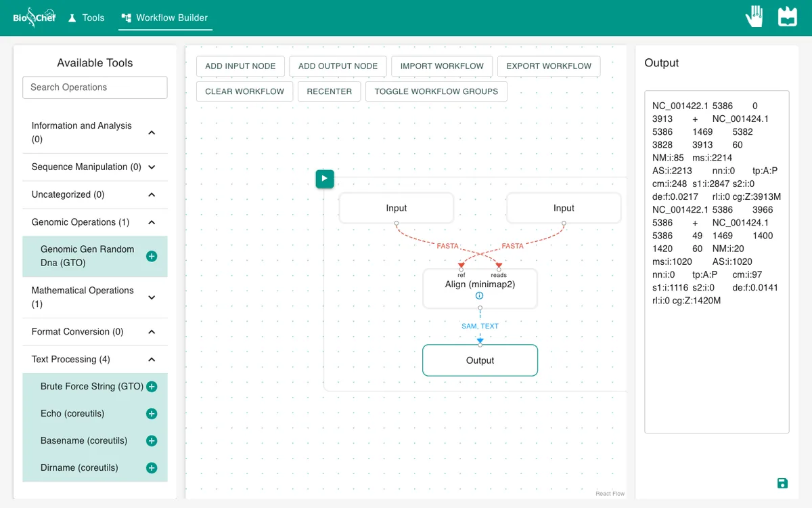
Task: Select the Output node in the workflow
Action: click(x=480, y=360)
